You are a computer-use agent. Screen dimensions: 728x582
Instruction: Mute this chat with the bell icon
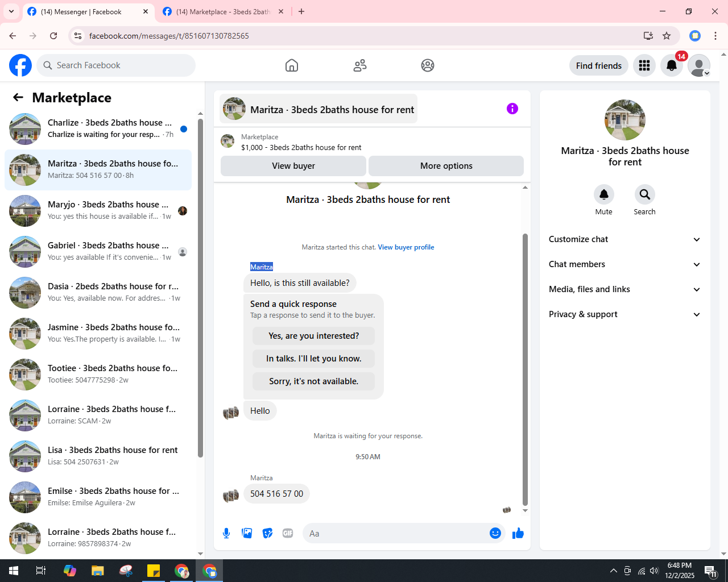604,194
